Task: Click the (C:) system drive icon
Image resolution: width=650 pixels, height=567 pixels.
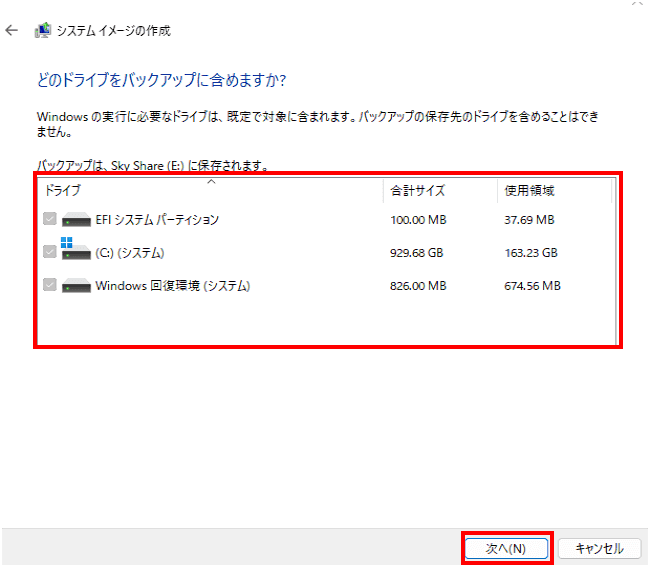Action: [x=76, y=249]
